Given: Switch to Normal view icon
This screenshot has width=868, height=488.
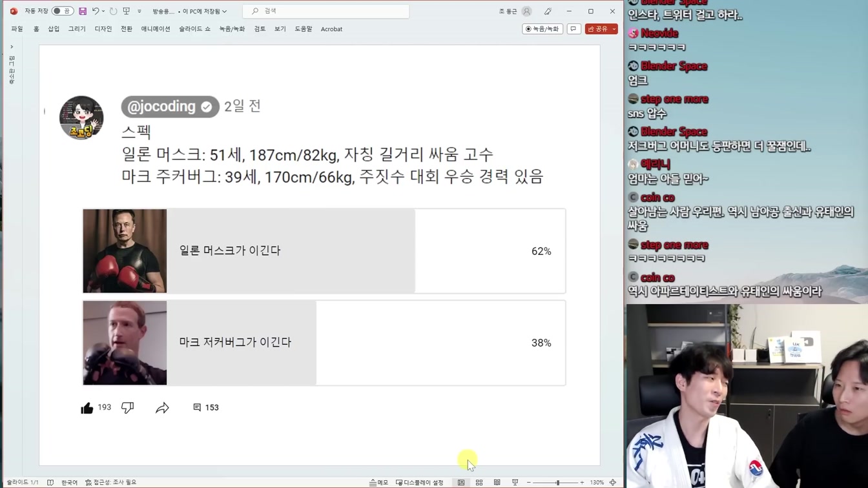Looking at the screenshot, I should [x=461, y=482].
